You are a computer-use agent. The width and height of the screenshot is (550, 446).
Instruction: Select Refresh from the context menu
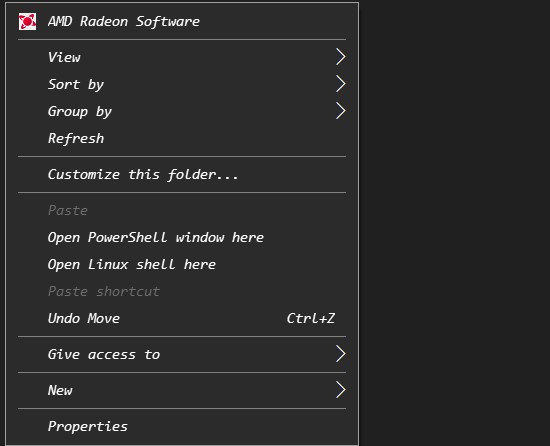click(x=182, y=138)
